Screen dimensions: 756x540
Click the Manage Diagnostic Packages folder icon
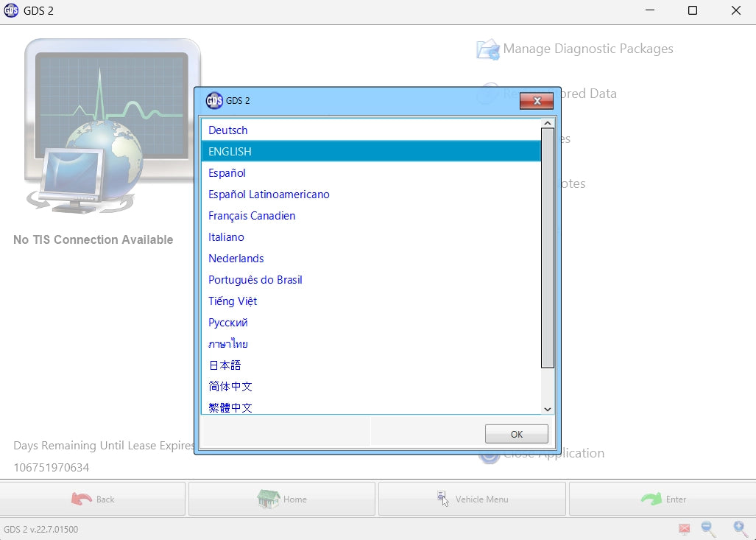[x=487, y=49]
